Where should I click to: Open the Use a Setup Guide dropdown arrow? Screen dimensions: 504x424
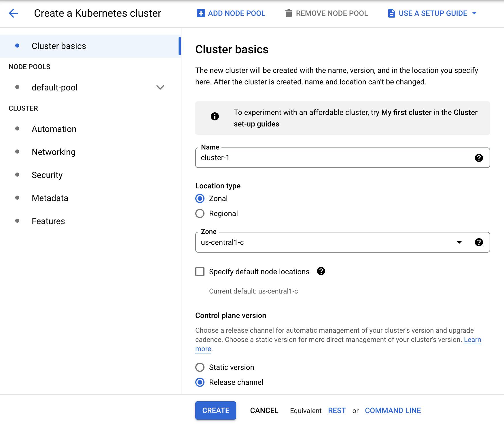tap(474, 13)
